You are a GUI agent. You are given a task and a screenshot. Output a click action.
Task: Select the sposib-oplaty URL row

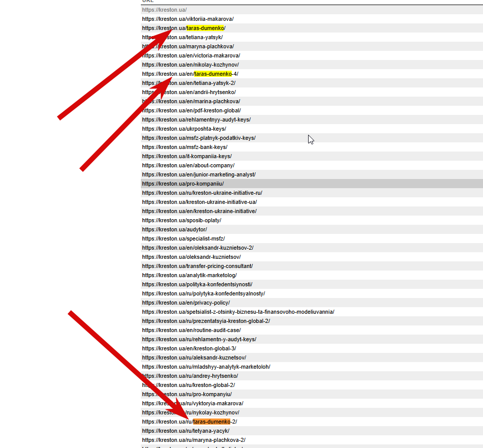click(x=312, y=220)
